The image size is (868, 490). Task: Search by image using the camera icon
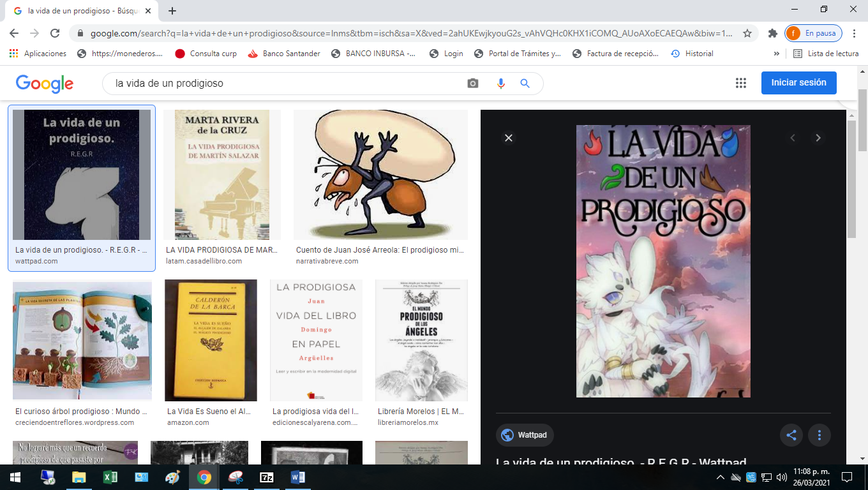pos(473,84)
